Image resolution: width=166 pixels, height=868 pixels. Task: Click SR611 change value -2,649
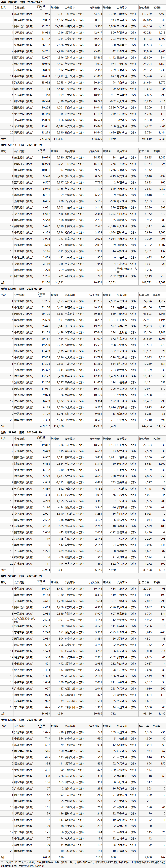point(162,157)
